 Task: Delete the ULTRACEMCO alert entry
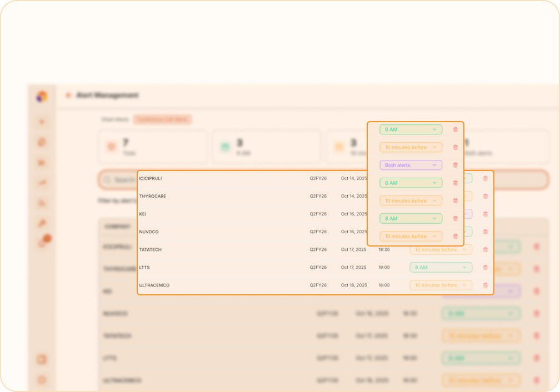coord(485,285)
